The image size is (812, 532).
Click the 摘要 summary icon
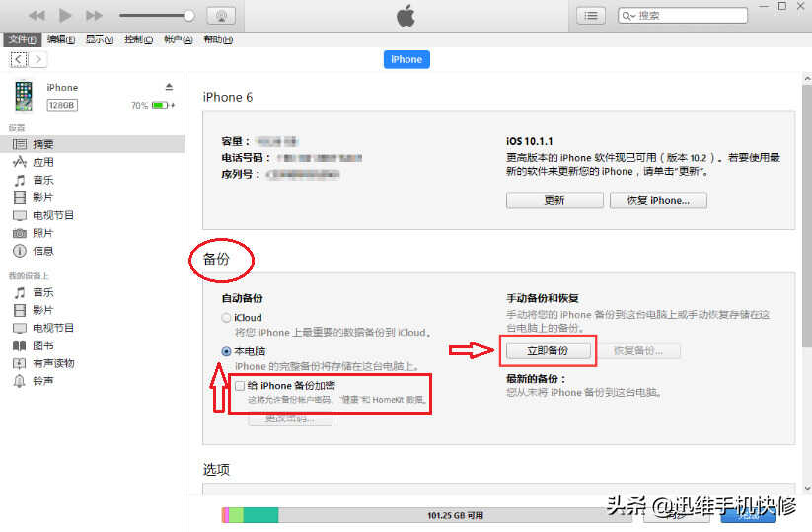[19, 144]
